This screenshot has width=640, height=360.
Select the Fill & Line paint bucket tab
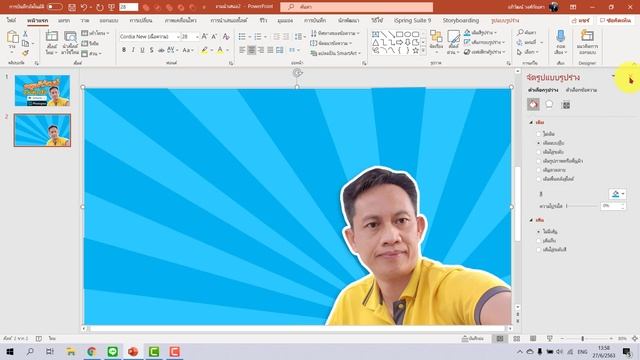point(533,105)
